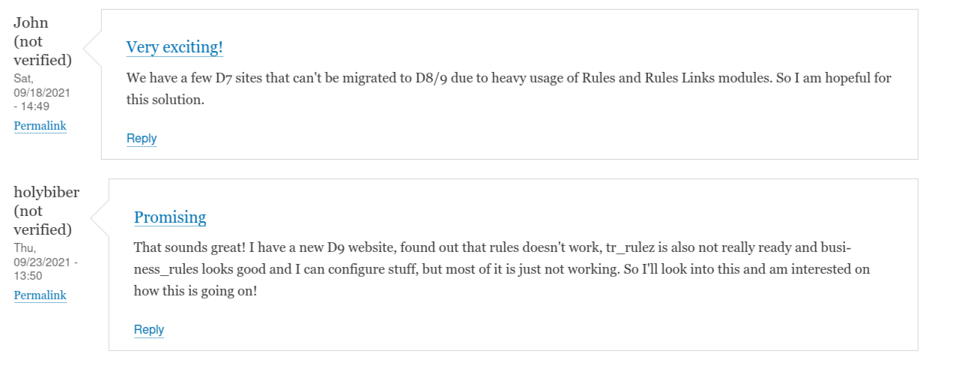Click "(not verified)" label under John
980x369 pixels.
43,49
